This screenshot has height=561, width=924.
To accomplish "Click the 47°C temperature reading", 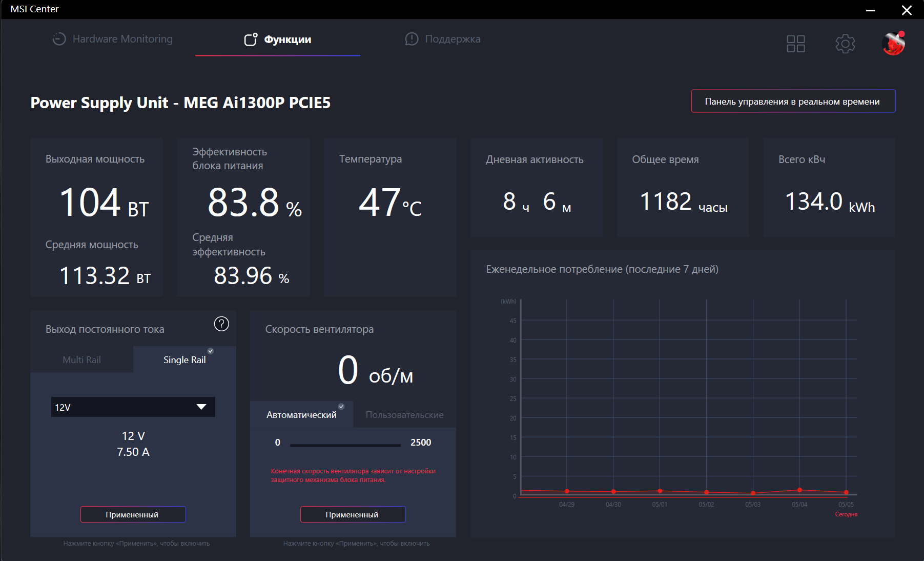I will pos(390,202).
